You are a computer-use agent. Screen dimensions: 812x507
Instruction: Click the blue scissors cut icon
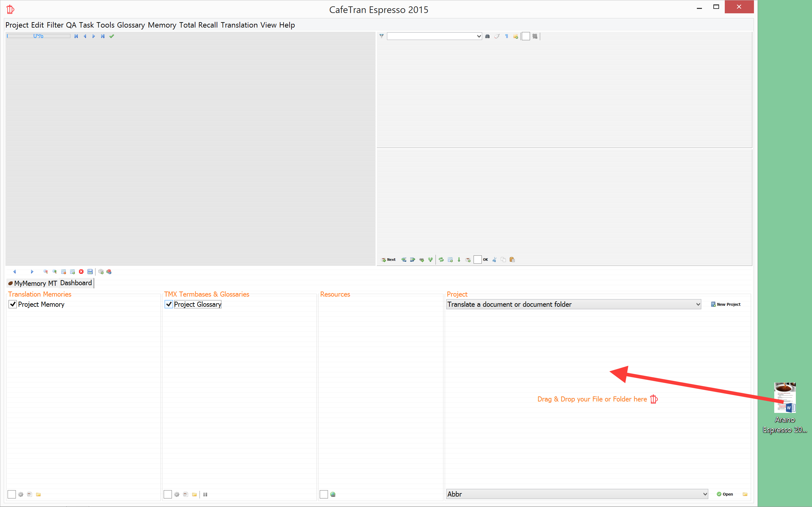(494, 260)
